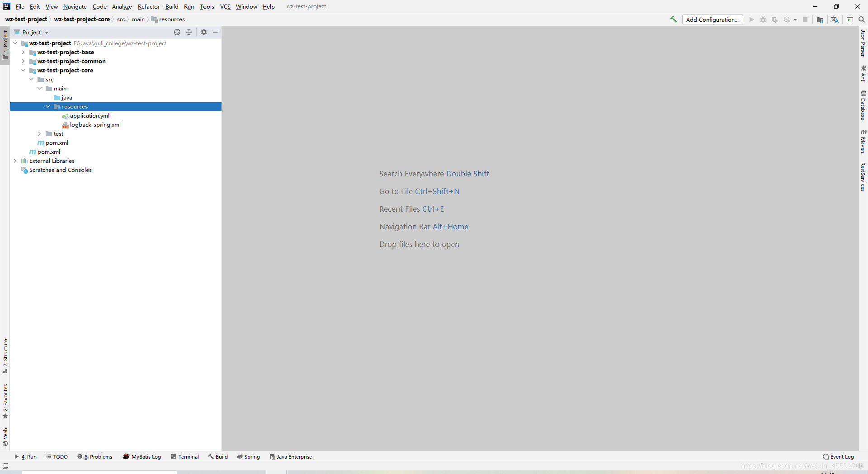Viewport: 868px width, 474px height.
Task: Select application.yml file
Action: click(90, 116)
